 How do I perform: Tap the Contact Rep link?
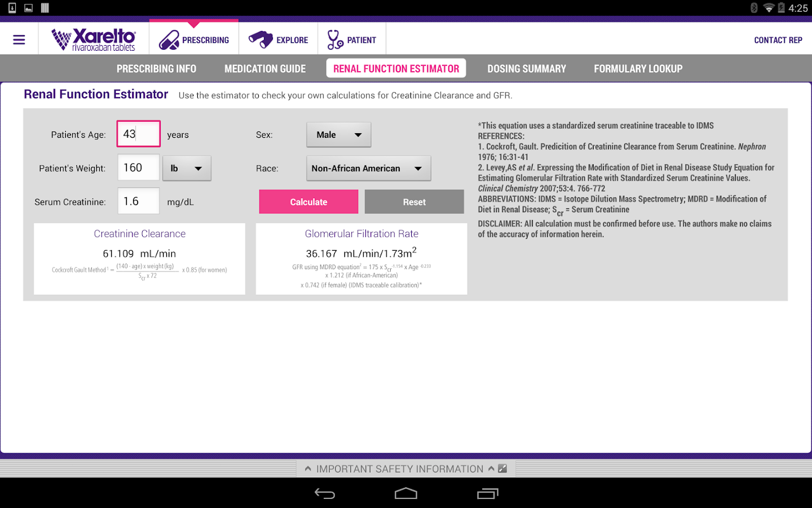coord(778,40)
